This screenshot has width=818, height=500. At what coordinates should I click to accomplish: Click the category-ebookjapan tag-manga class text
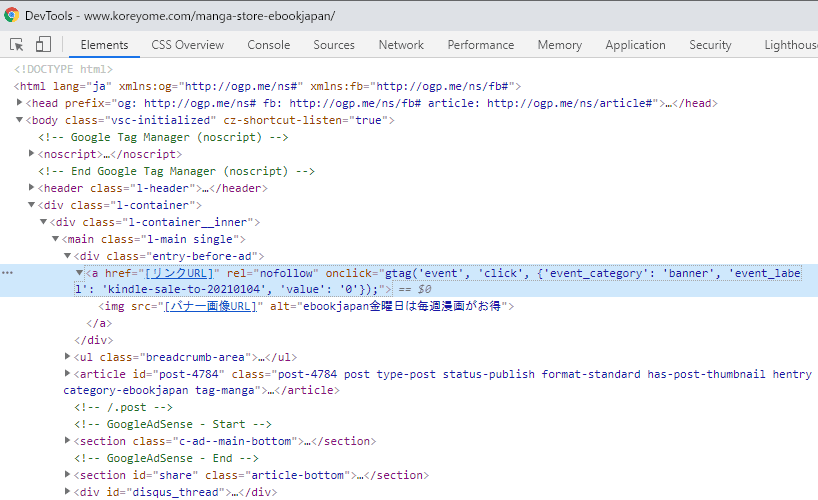coord(159,390)
